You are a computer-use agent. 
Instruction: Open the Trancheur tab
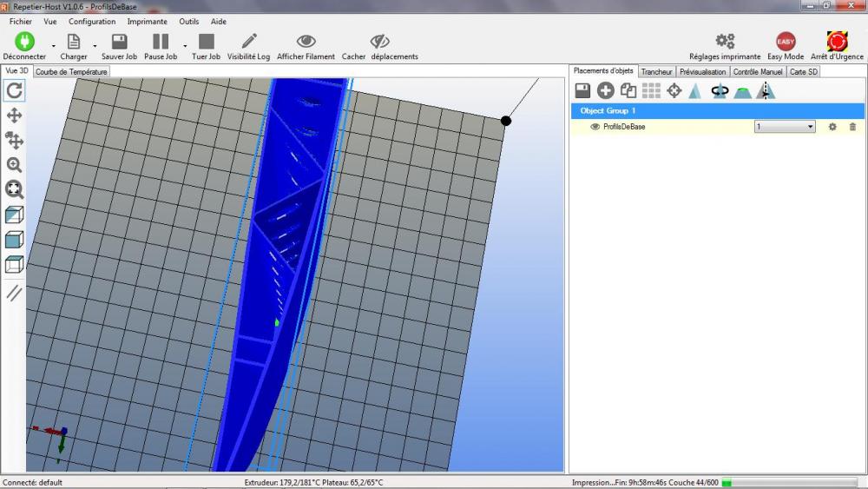pos(656,72)
